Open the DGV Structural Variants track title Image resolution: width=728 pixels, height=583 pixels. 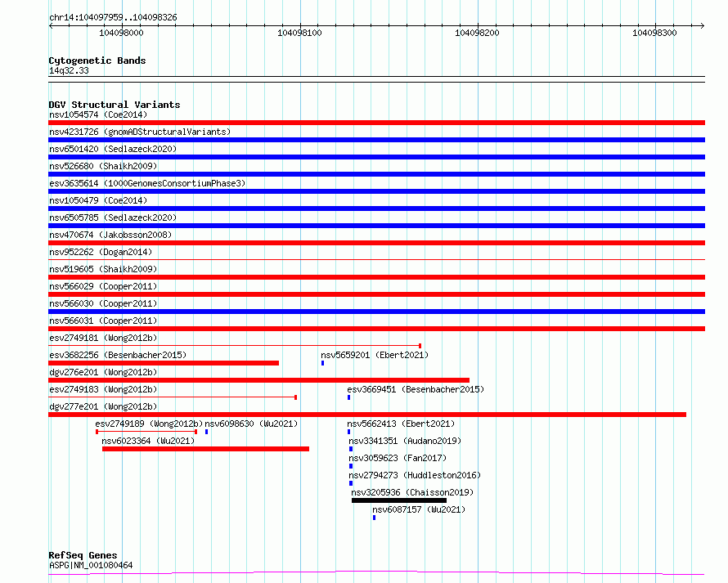[114, 105]
